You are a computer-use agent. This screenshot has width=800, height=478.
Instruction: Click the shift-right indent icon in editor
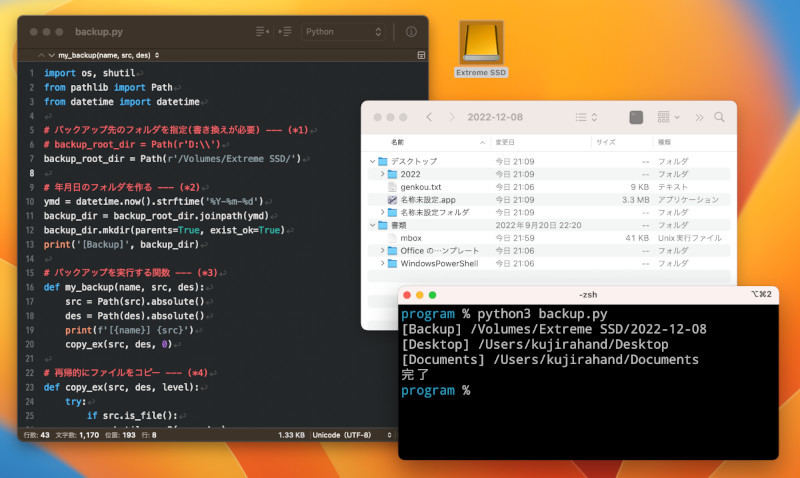coord(284,32)
